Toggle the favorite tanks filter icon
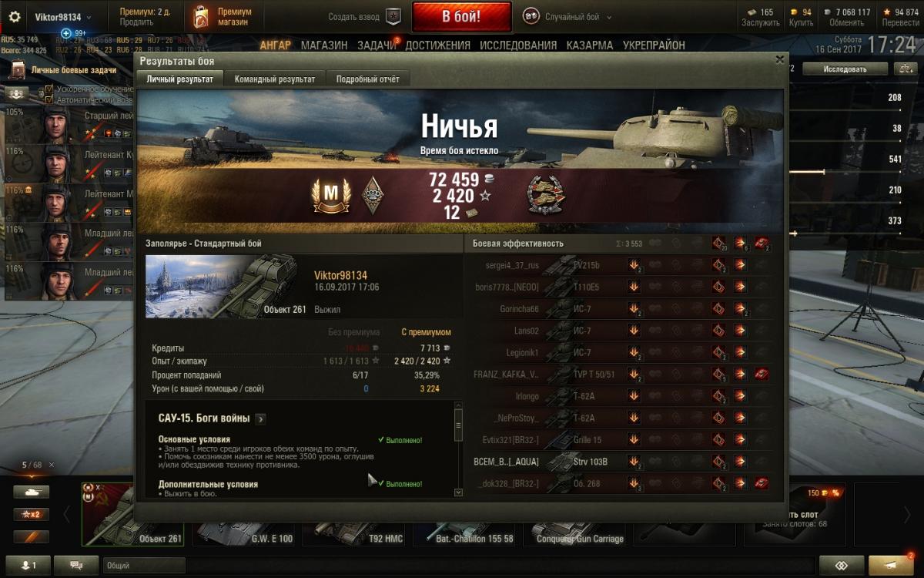This screenshot has width=924, height=578. pos(31,537)
